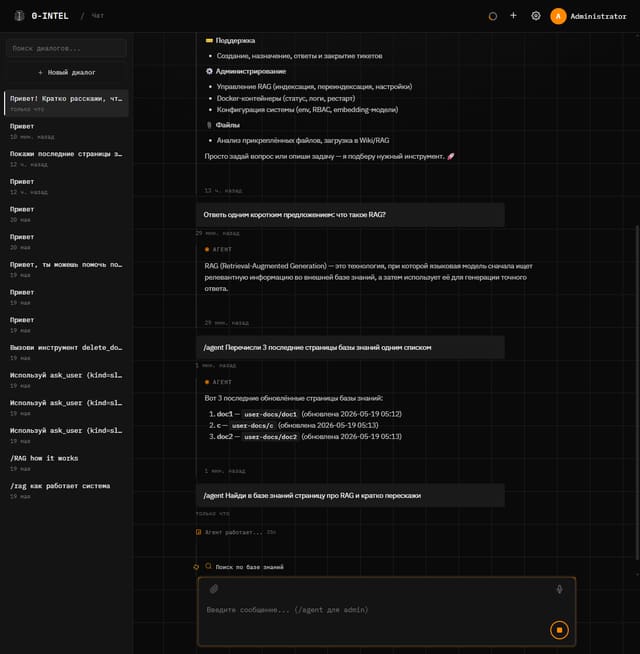The image size is (640, 654).
Task: Click the user-docs/doc1 code link
Action: (x=270, y=414)
